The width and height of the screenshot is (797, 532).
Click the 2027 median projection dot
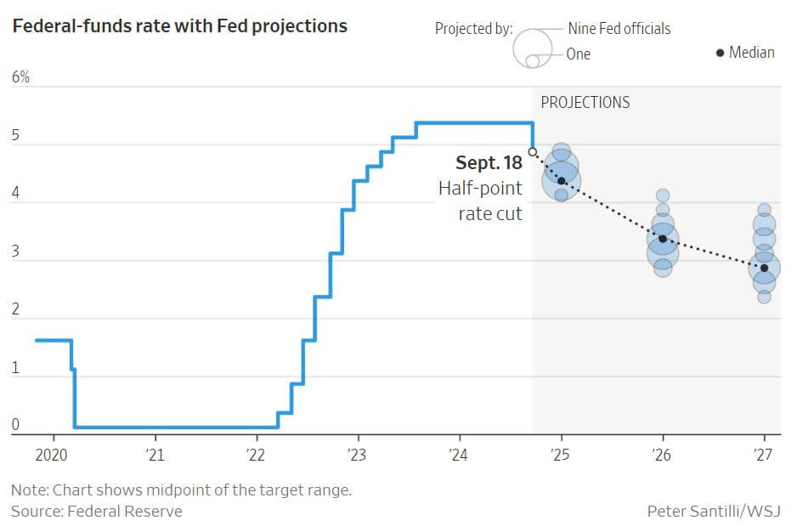pyautogui.click(x=764, y=268)
